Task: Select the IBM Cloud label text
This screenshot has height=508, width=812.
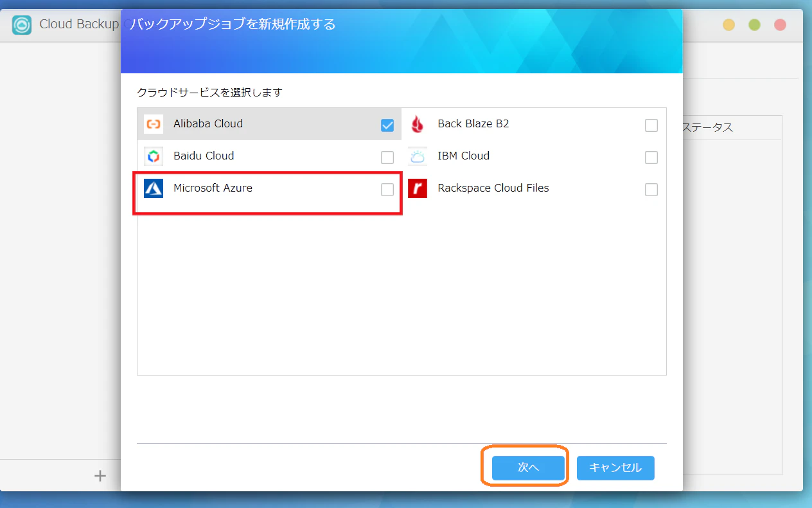Action: tap(464, 156)
